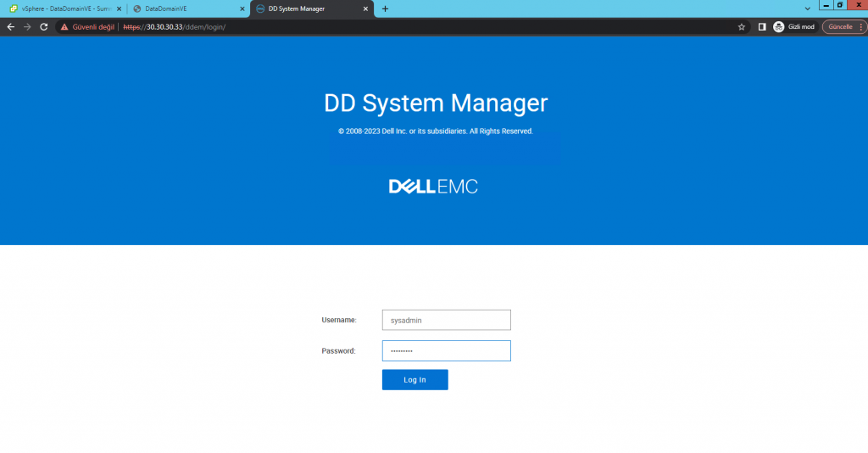The width and height of the screenshot is (868, 453).
Task: Open a new tab with the plus icon
Action: click(x=386, y=8)
